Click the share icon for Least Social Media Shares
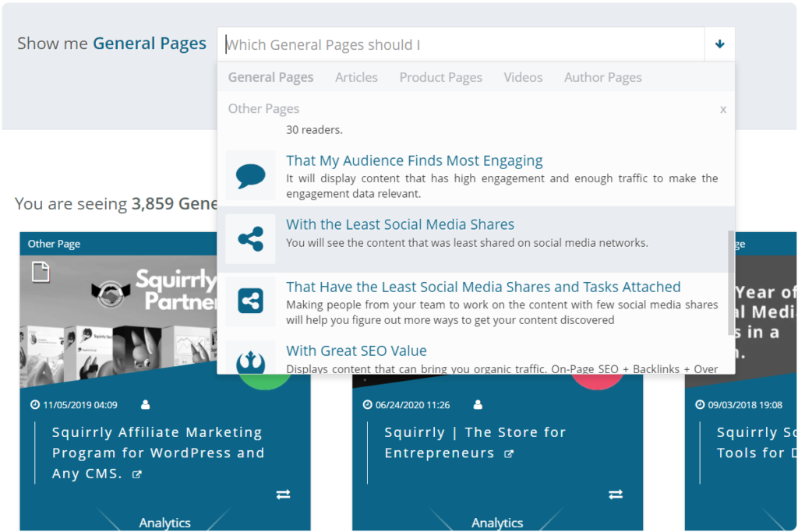The width and height of the screenshot is (798, 532). (250, 238)
